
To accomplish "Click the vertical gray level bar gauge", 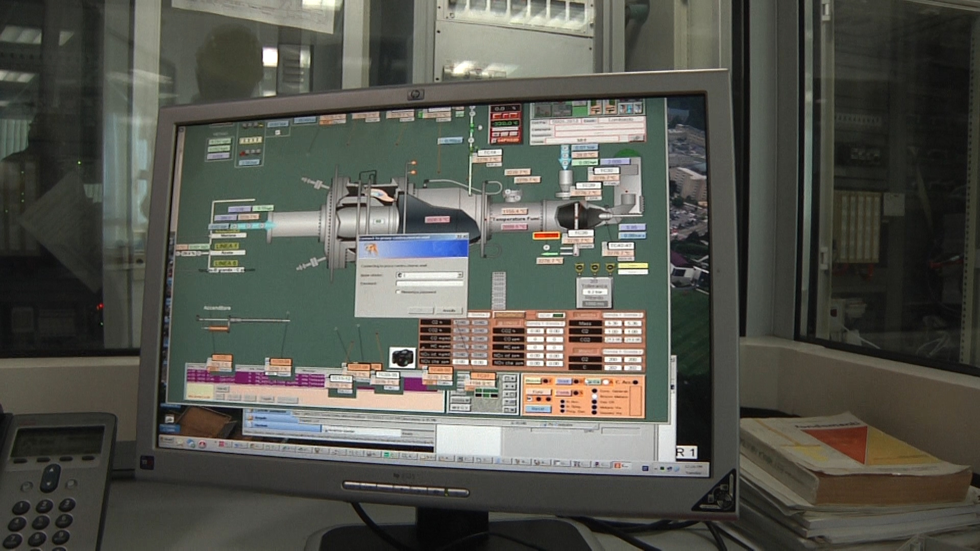I will pyautogui.click(x=499, y=290).
